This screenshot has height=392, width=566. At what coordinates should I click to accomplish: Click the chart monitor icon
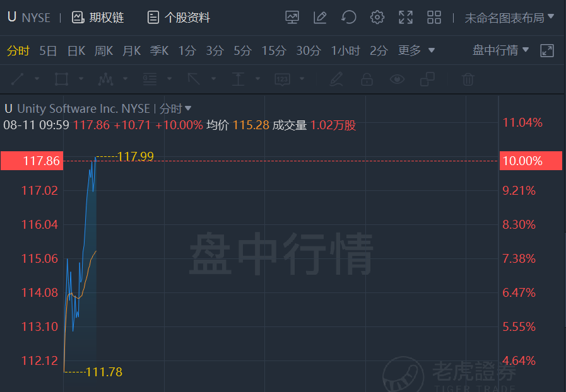[292, 17]
